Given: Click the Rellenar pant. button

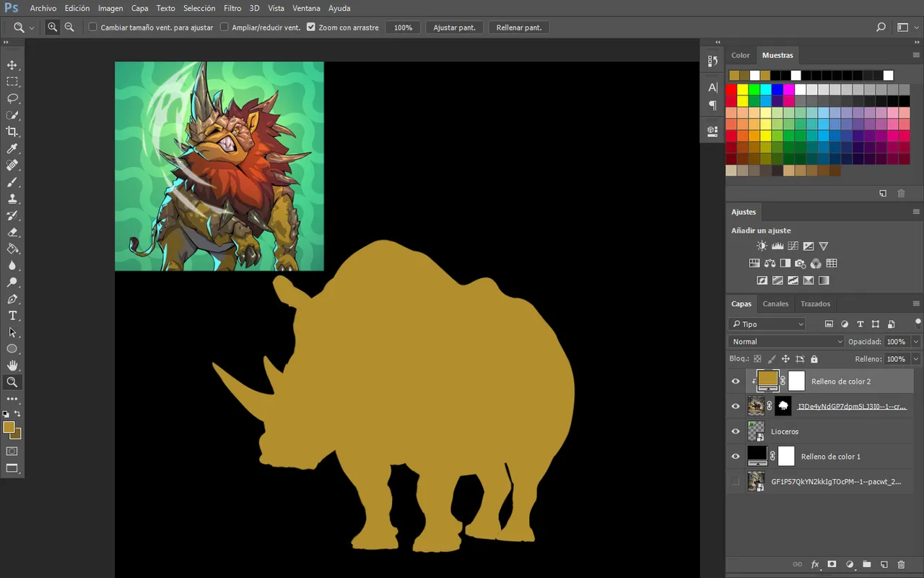Looking at the screenshot, I should 519,27.
